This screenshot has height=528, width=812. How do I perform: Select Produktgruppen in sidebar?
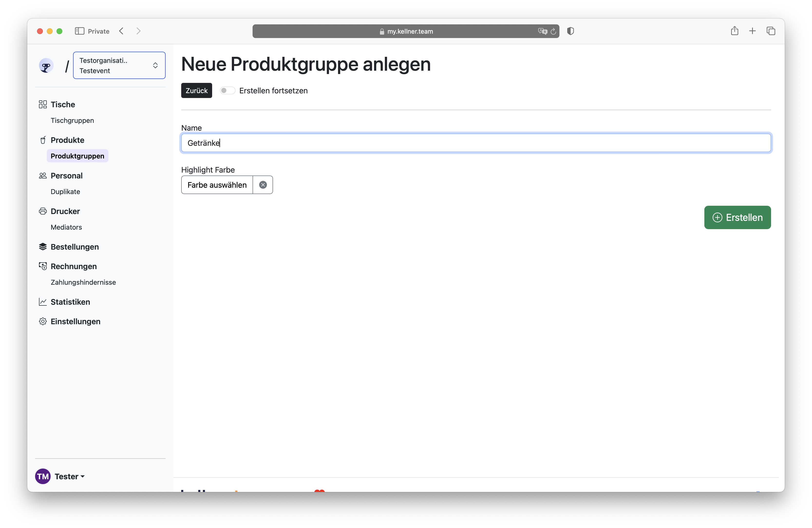[x=77, y=156]
